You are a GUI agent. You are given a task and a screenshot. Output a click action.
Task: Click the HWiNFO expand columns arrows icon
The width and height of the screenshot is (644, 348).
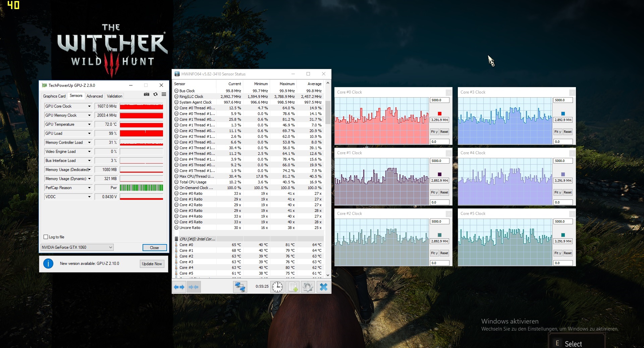[179, 287]
